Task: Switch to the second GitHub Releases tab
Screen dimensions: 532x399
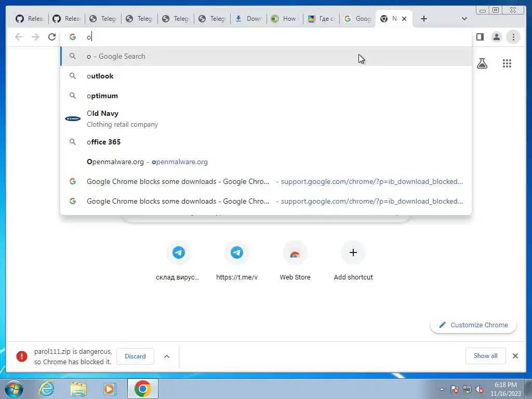Action: click(67, 19)
